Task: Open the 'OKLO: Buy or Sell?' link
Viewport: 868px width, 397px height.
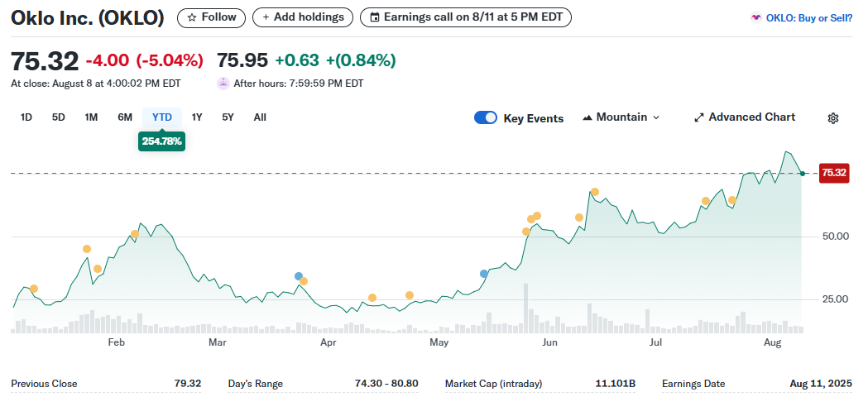Action: (x=802, y=17)
